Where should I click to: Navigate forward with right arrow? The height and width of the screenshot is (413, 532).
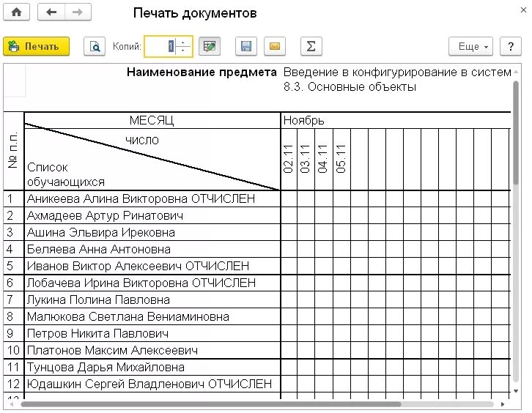78,12
